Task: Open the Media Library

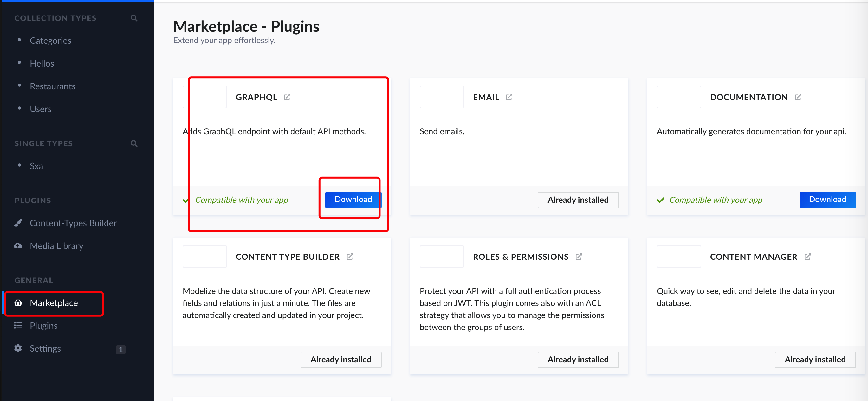Action: click(56, 246)
